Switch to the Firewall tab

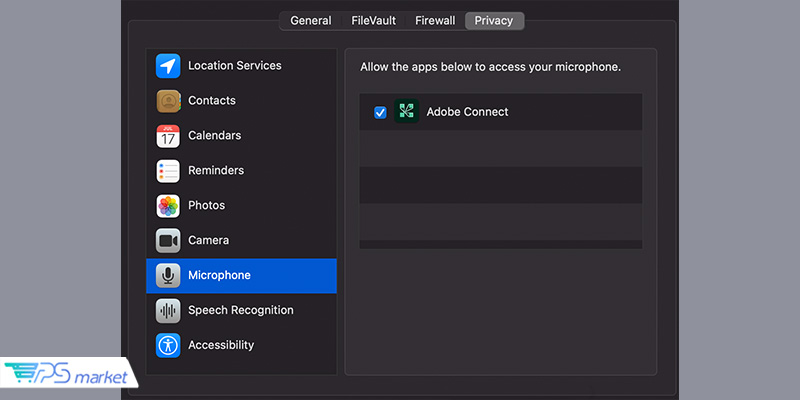tap(434, 21)
